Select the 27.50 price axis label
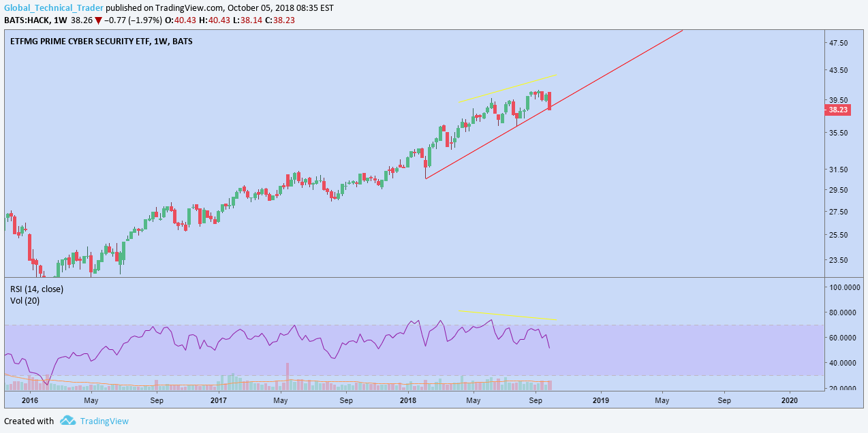Screen dimensions: 868x433 838,212
